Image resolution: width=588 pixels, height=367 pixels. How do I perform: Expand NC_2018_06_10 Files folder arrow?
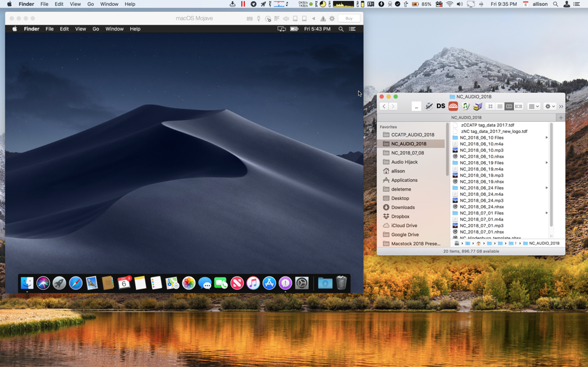[547, 138]
